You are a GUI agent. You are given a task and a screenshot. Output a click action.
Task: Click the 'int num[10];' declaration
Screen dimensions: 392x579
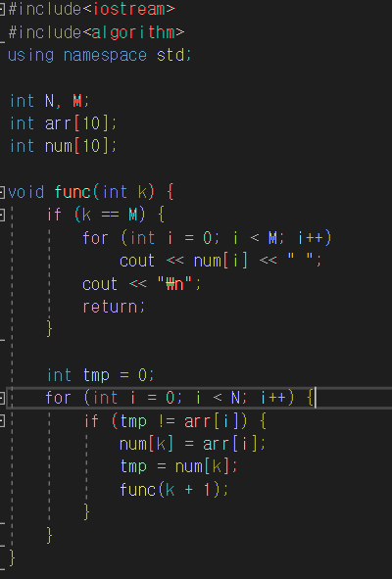[x=63, y=146]
